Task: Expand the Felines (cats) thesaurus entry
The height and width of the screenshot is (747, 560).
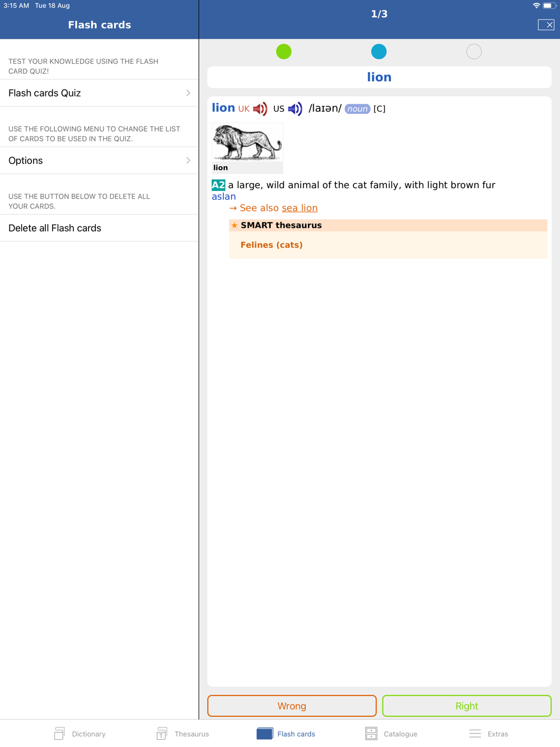Action: click(x=272, y=245)
